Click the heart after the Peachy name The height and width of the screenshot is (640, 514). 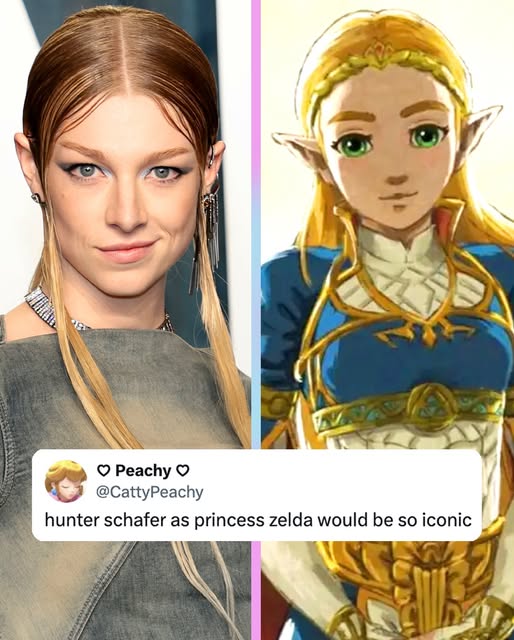coord(182,471)
